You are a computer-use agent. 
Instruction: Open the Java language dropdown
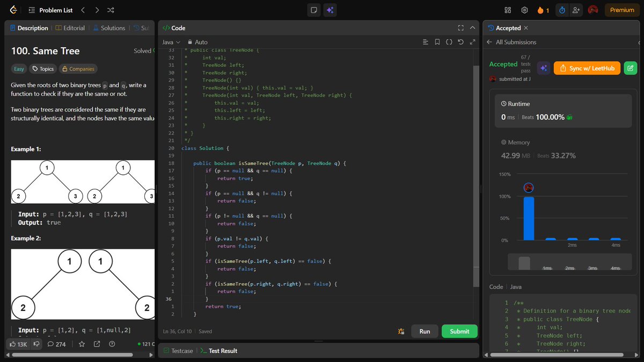[x=171, y=42]
